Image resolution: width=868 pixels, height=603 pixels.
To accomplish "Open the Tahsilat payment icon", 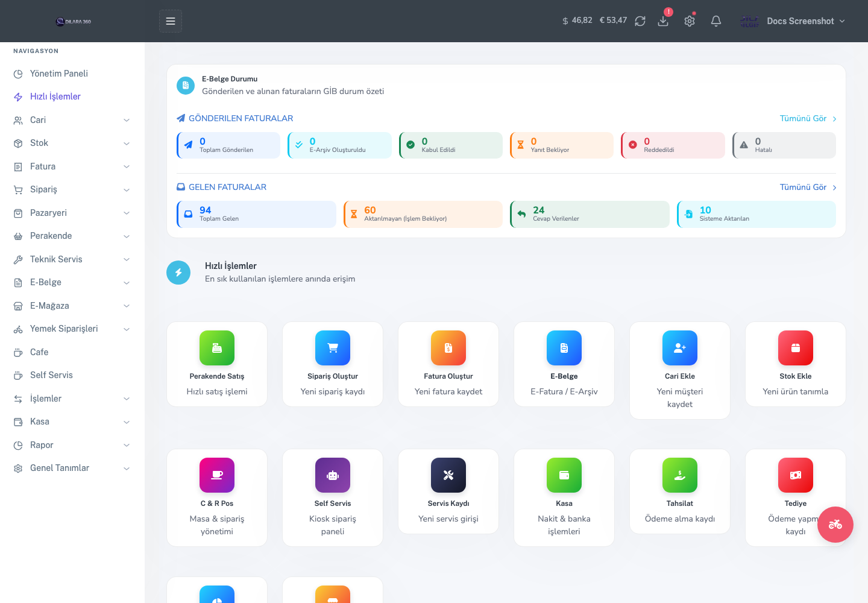I will pyautogui.click(x=680, y=475).
